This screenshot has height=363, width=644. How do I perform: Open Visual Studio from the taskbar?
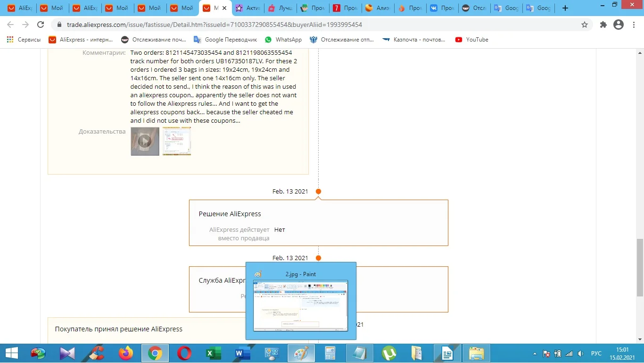[67, 353]
